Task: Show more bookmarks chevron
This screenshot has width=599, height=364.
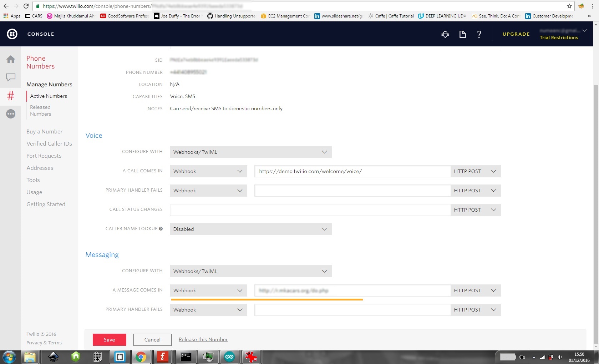Action: tap(589, 16)
